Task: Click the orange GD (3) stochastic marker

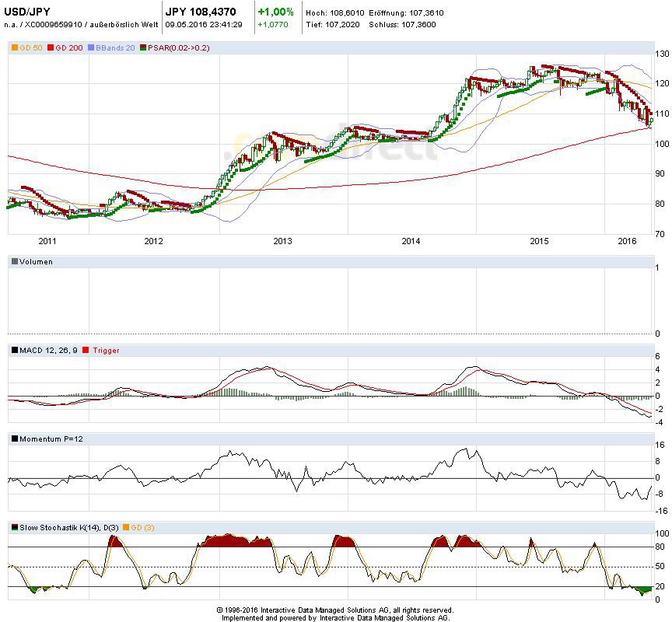Action: [124, 528]
